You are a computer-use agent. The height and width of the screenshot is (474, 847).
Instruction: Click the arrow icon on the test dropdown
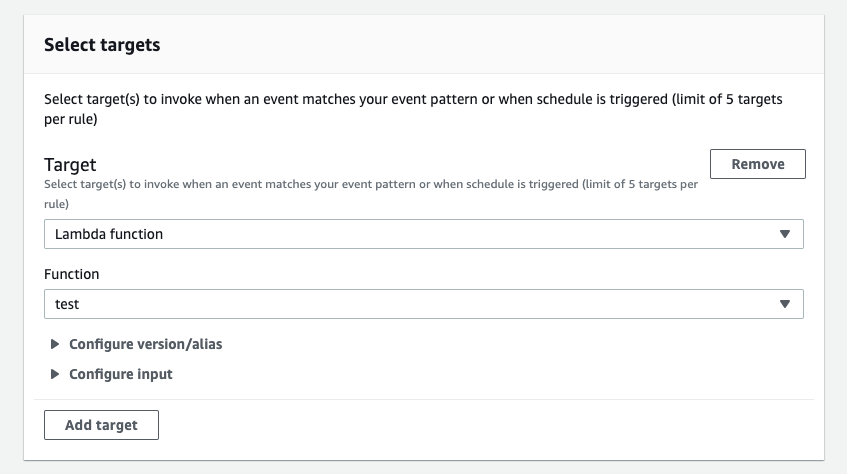784,304
